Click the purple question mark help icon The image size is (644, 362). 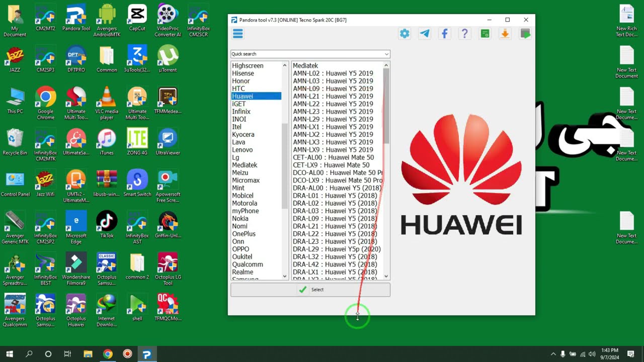click(x=464, y=34)
